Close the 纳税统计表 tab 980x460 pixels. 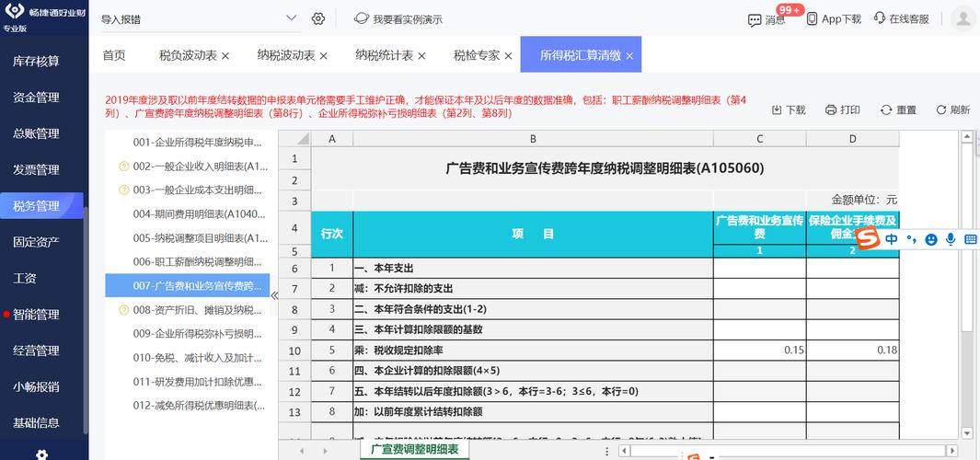pyautogui.click(x=421, y=55)
